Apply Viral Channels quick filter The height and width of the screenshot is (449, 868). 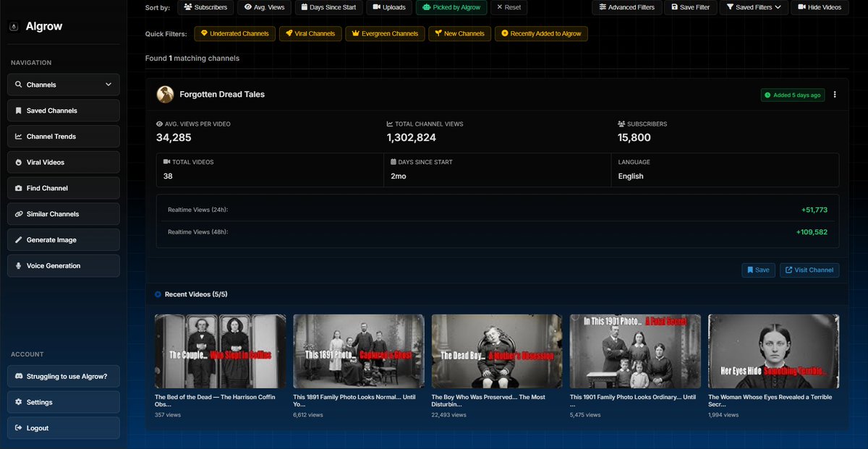point(310,33)
